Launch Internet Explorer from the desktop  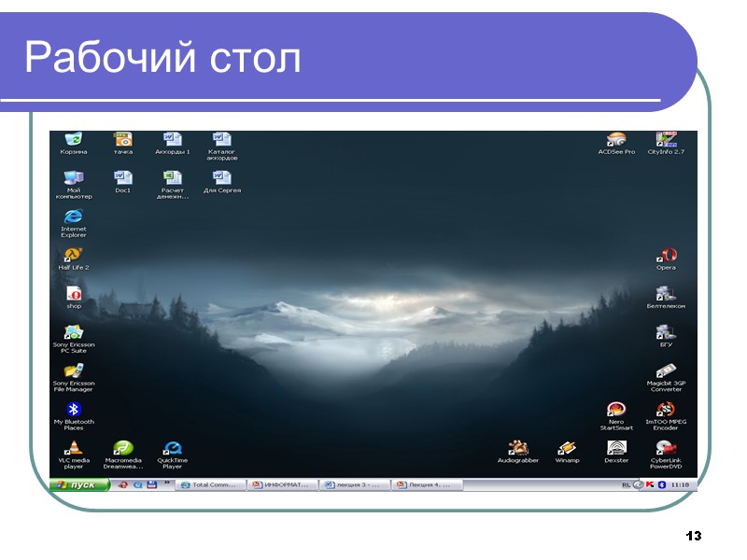point(73,218)
